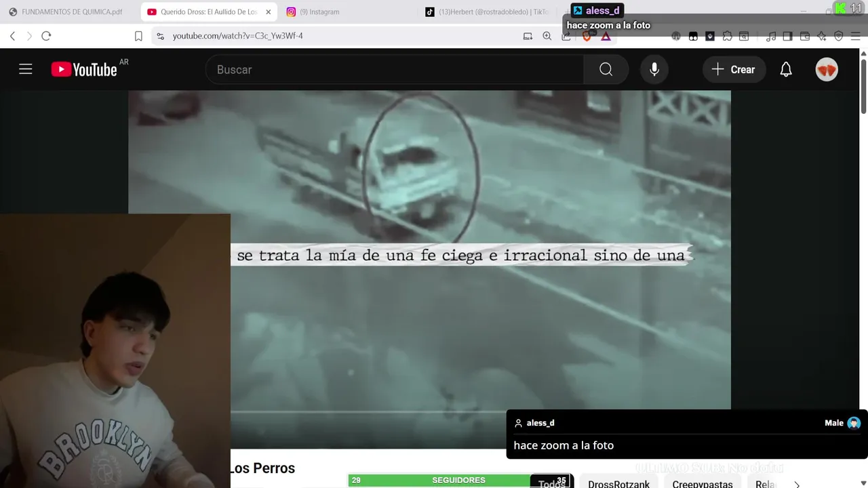
Task: Open the browser main hamburger menu
Action: tap(855, 36)
